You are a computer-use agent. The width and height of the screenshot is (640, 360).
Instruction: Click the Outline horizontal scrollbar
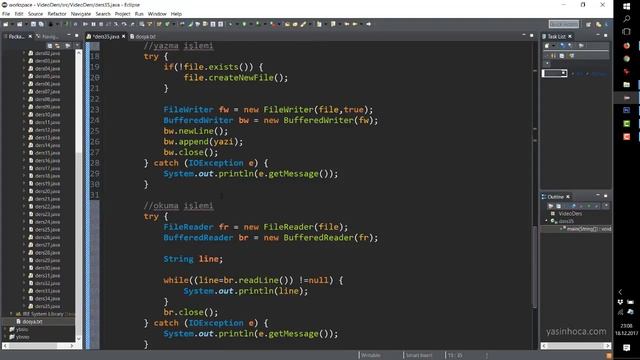click(x=576, y=346)
